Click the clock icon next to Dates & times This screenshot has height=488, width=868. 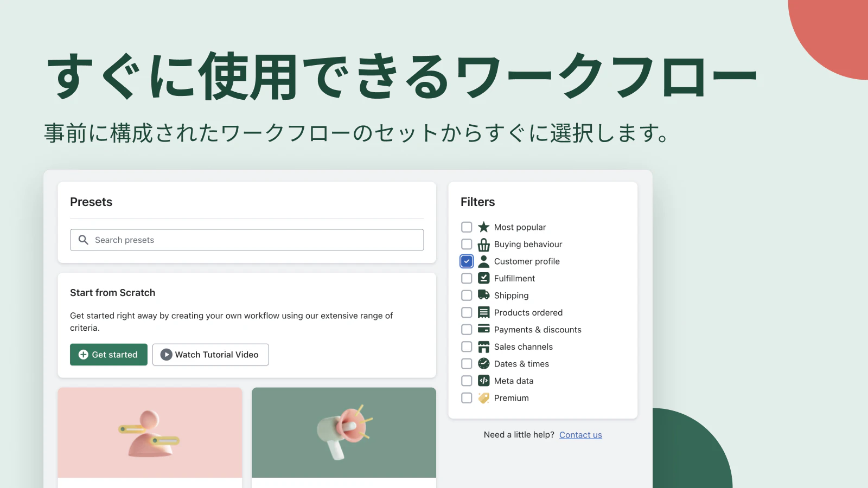tap(483, 363)
